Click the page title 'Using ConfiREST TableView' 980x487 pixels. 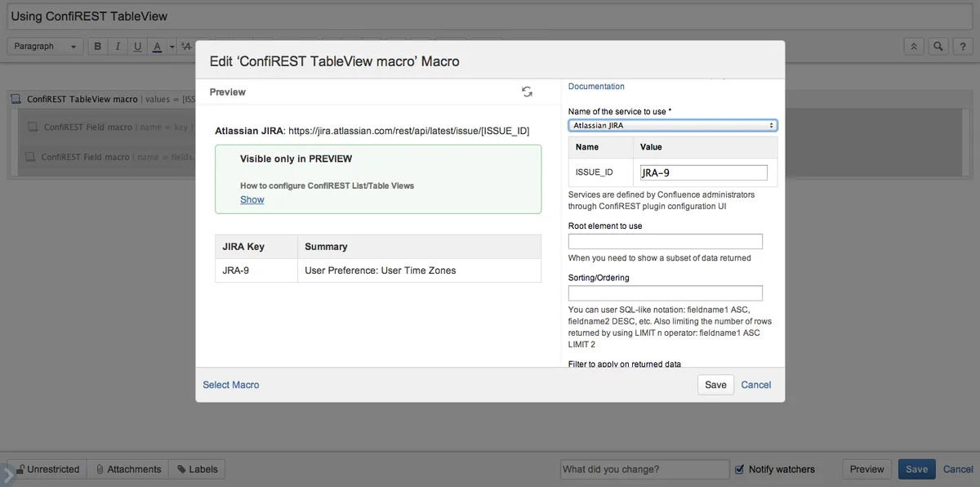point(490,16)
